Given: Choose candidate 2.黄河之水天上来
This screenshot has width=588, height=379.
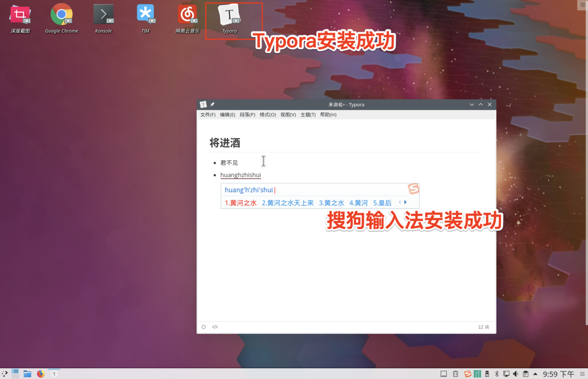Looking at the screenshot, I should 288,203.
